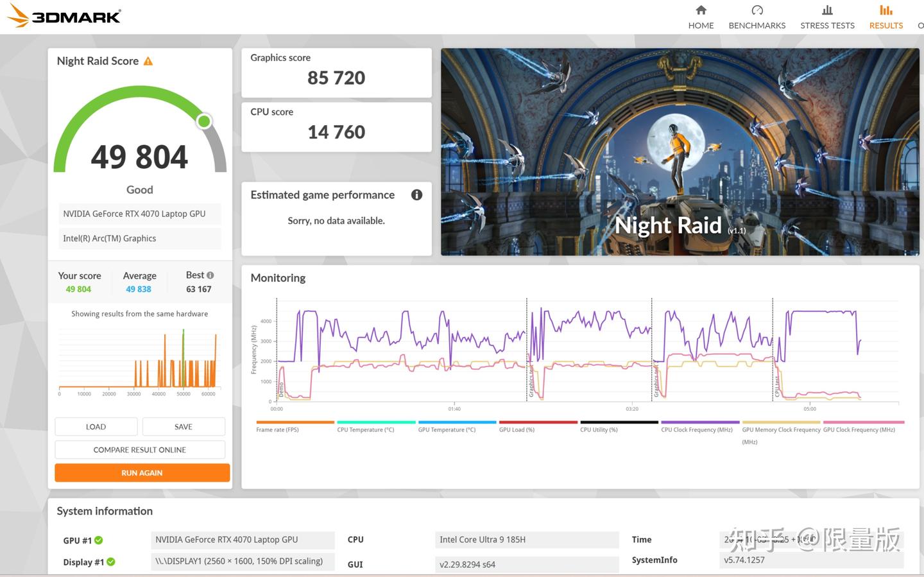
Task: Select the HOME menu label
Action: point(701,26)
